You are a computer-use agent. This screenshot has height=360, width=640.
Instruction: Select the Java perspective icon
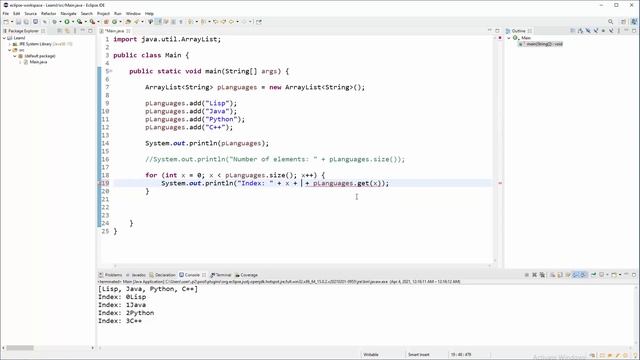634,22
